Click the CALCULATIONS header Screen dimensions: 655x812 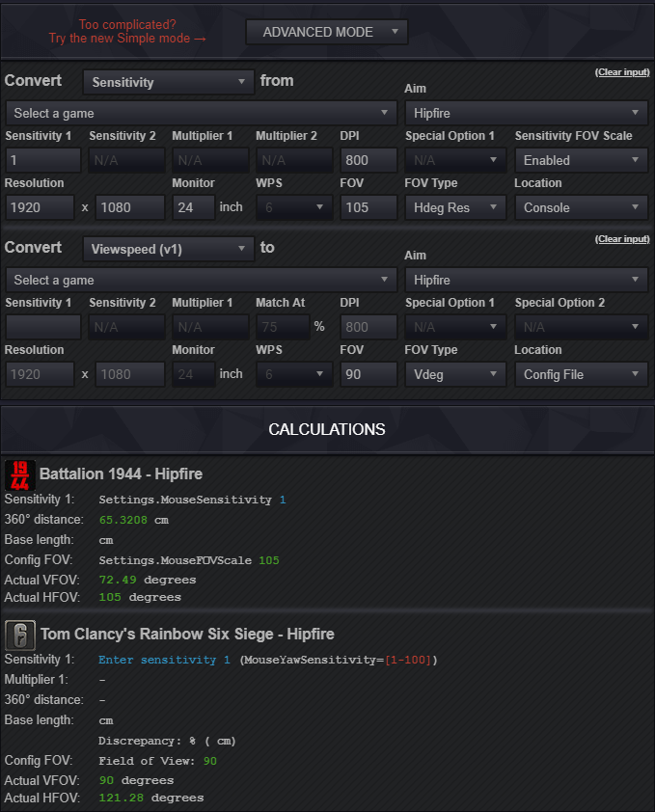(x=327, y=429)
